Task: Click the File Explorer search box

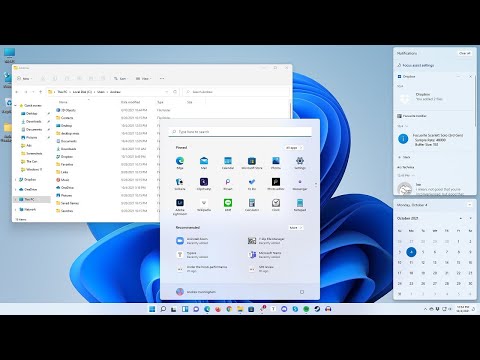Action: [x=236, y=92]
